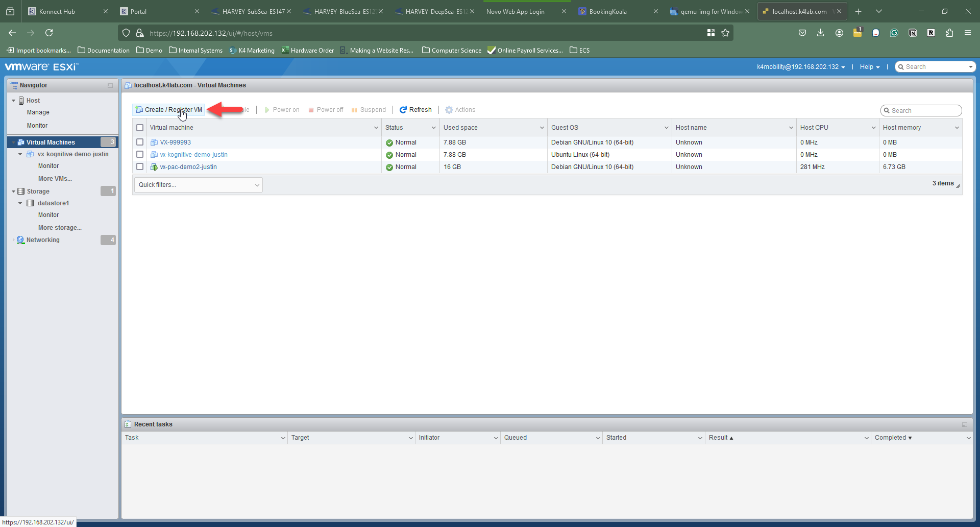The height and width of the screenshot is (527, 980).
Task: Open the Help dropdown menu
Action: 869,67
